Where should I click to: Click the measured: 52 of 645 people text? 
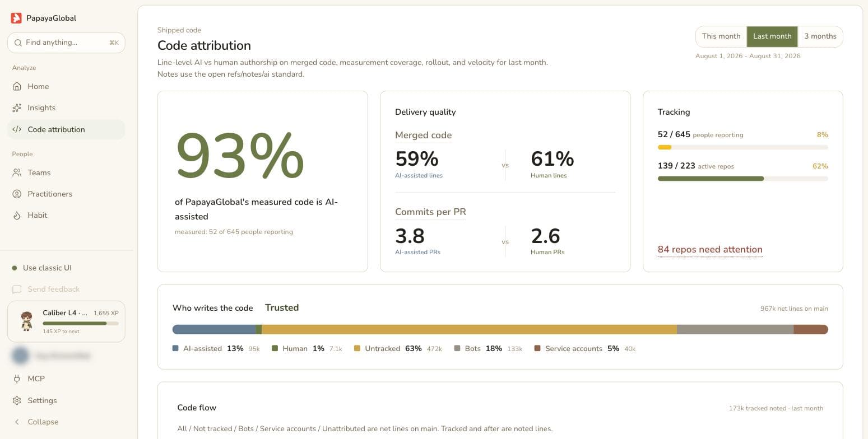pos(234,232)
